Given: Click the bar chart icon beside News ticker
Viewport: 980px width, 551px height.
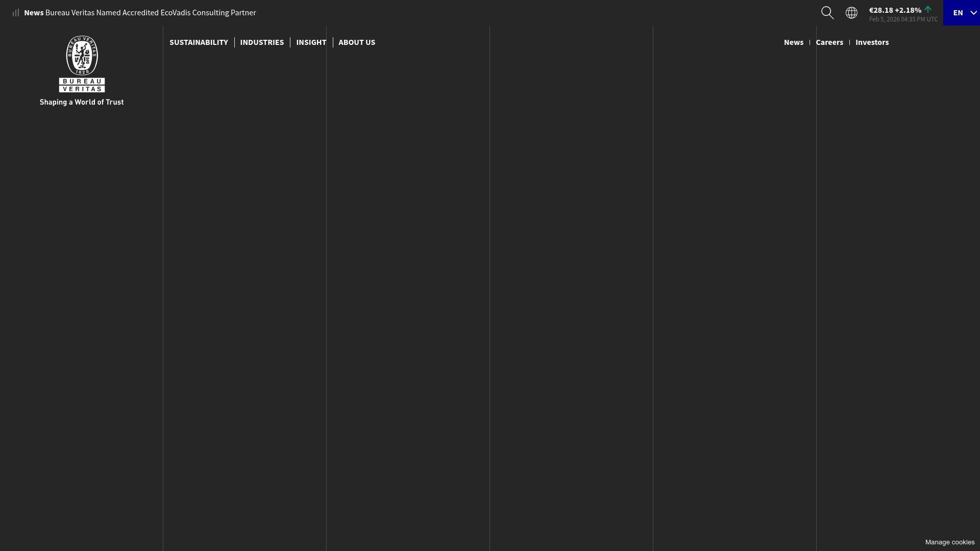Looking at the screenshot, I should coord(15,12).
